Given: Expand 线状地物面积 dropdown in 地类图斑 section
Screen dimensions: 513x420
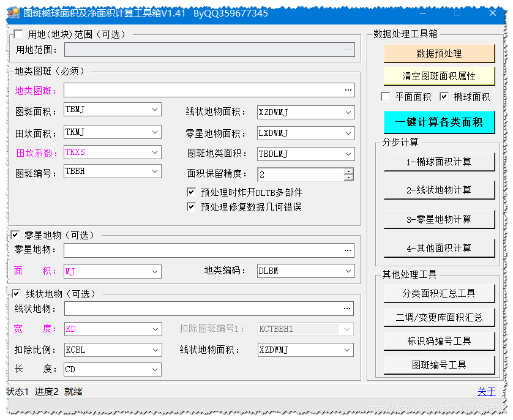Looking at the screenshot, I should pos(348,113).
